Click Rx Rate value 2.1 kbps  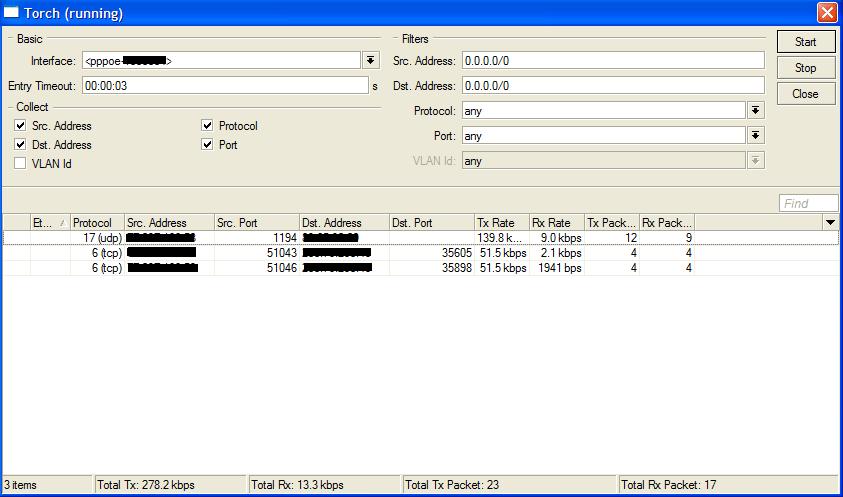pyautogui.click(x=562, y=253)
